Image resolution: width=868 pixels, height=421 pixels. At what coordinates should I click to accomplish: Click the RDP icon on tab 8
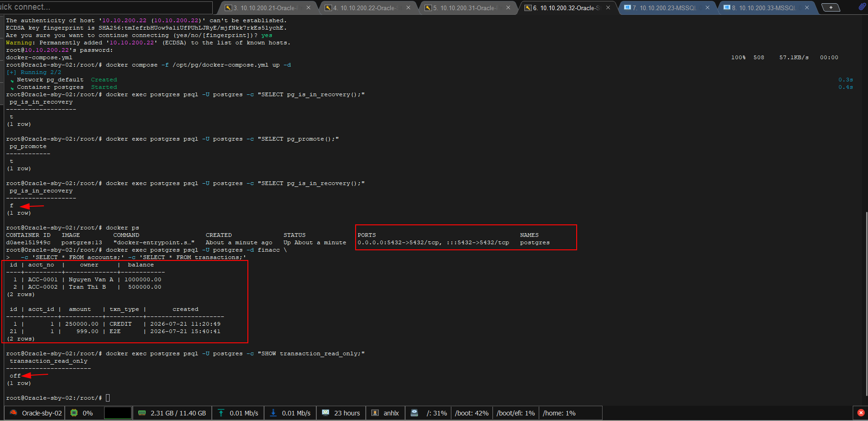coord(726,7)
